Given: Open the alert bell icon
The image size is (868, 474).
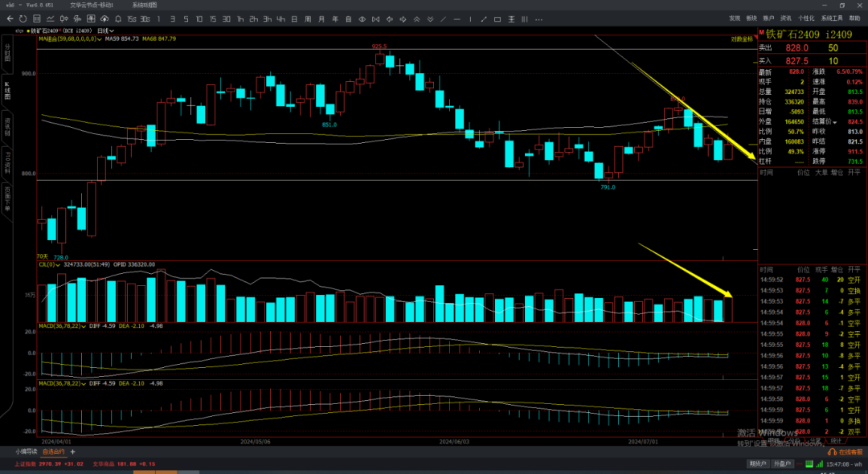Looking at the screenshot, I should (118, 18).
